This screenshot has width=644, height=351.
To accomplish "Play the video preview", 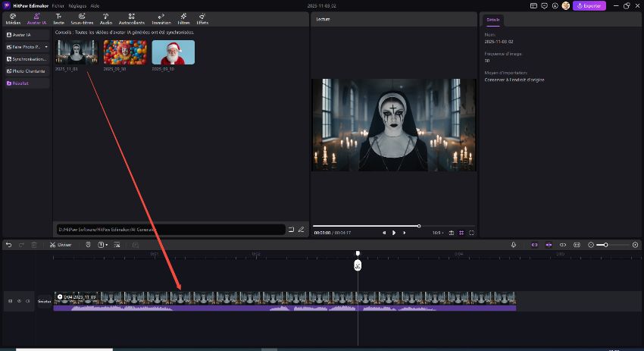I will pyautogui.click(x=394, y=233).
